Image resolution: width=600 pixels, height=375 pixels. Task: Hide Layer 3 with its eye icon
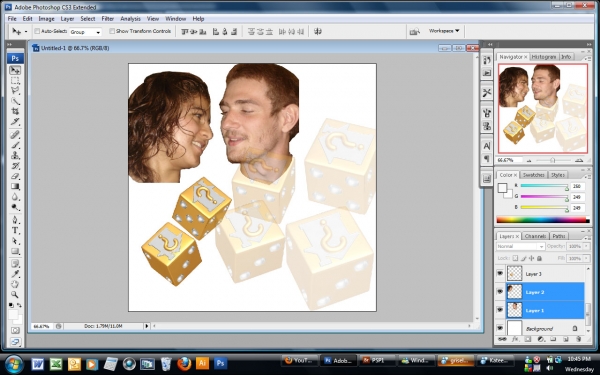(500, 274)
